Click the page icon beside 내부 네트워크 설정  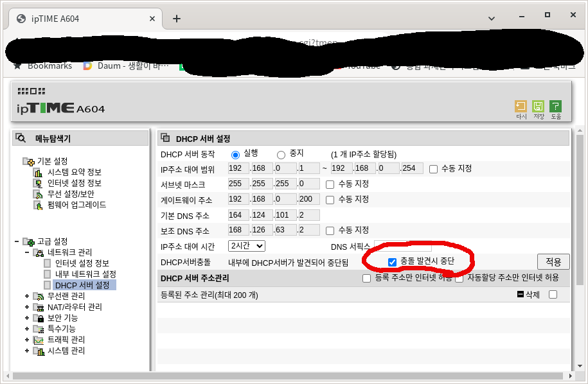click(48, 274)
